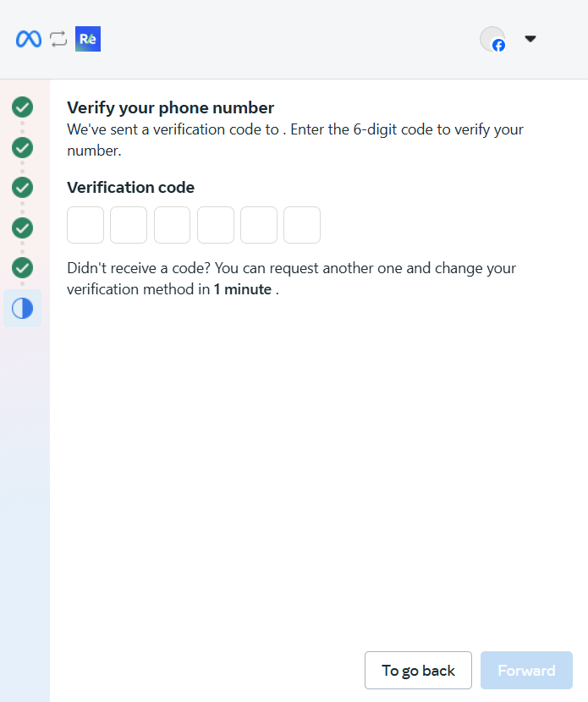This screenshot has width=588, height=702.
Task: Select the first completed step checkmark
Action: point(22,107)
